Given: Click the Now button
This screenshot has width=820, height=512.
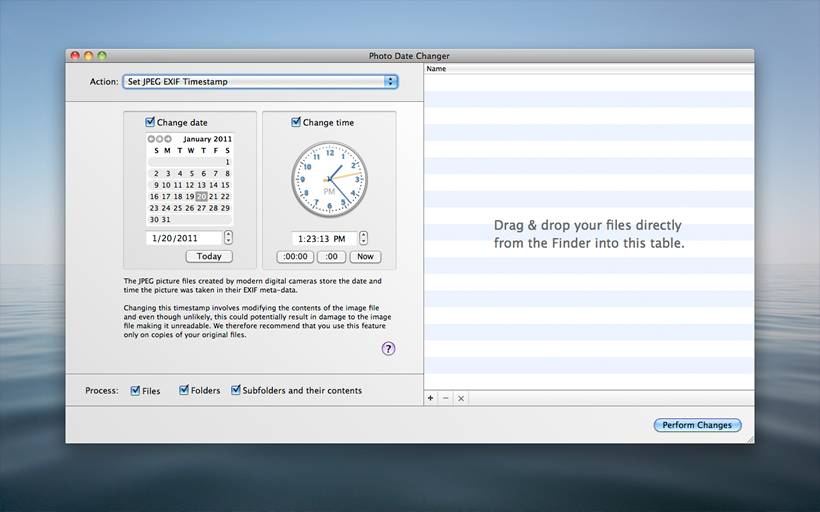Looking at the screenshot, I should (365, 257).
